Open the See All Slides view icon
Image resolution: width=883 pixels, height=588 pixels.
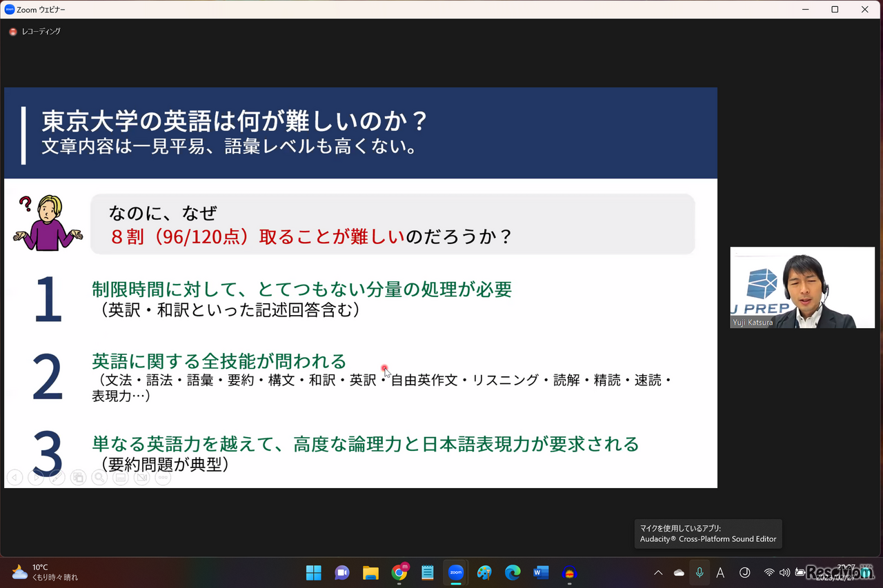[x=78, y=477]
